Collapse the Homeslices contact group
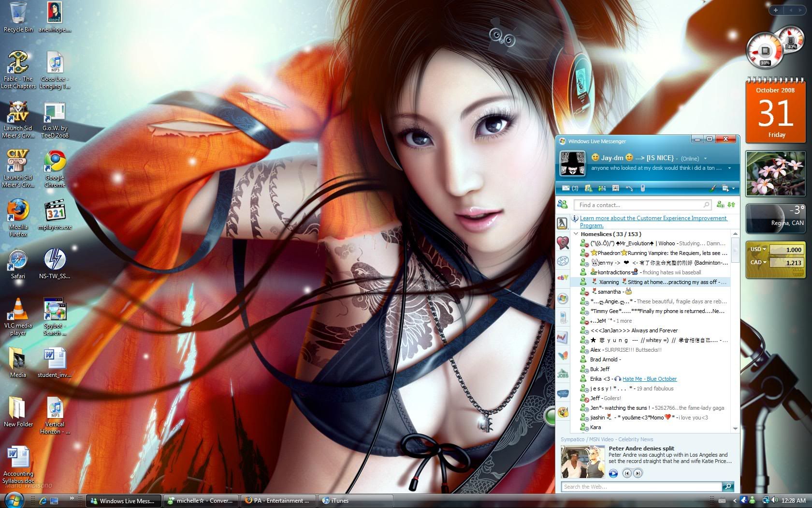The image size is (812, 508). pyautogui.click(x=576, y=234)
